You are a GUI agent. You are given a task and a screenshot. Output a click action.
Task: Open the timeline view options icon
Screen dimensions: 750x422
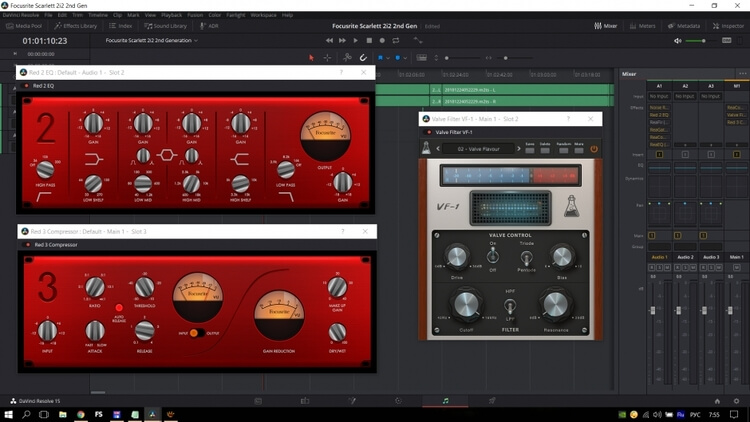coord(421,58)
